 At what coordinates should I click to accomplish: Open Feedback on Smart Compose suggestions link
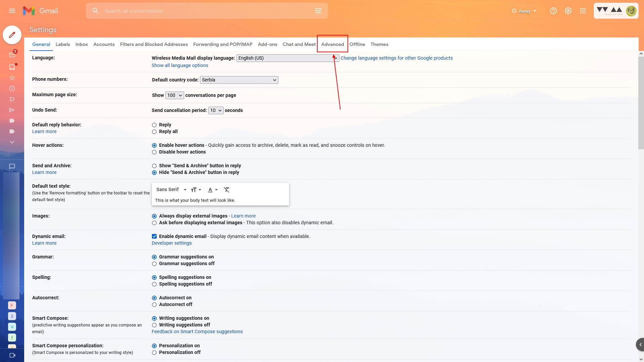(197, 331)
